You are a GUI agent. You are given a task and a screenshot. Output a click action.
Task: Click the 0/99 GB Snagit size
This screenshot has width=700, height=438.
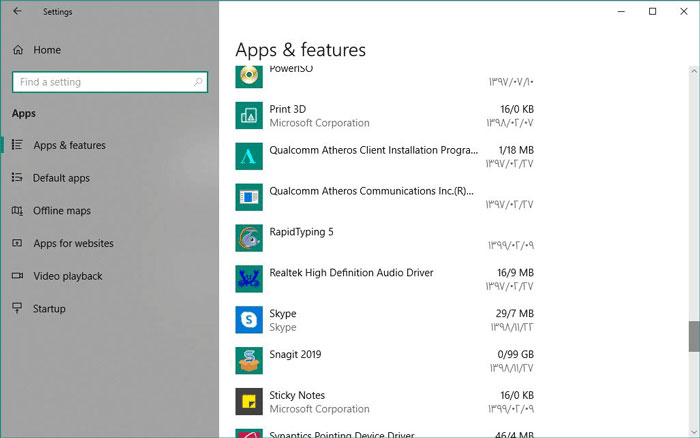click(x=516, y=354)
